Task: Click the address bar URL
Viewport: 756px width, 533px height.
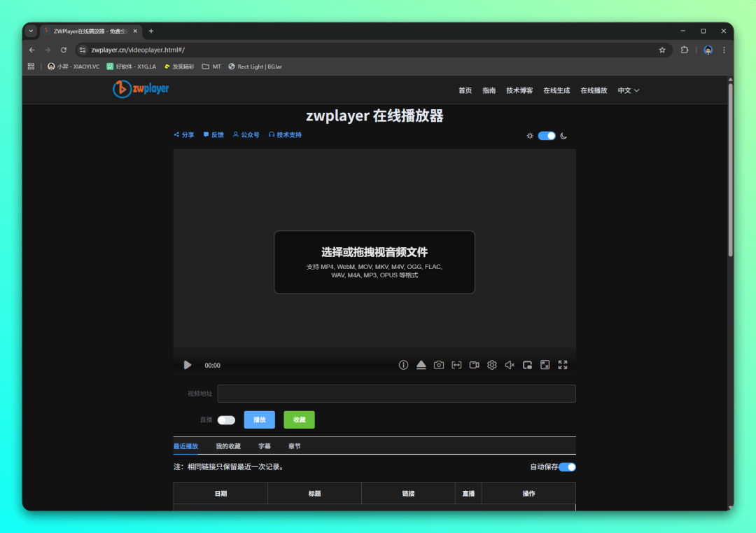Action: click(x=138, y=50)
